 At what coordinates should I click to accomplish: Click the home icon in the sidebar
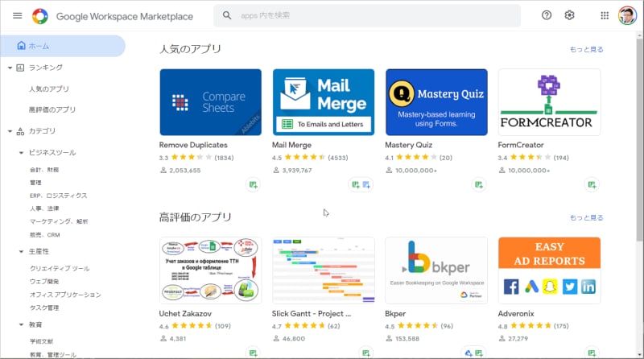[x=22, y=46]
